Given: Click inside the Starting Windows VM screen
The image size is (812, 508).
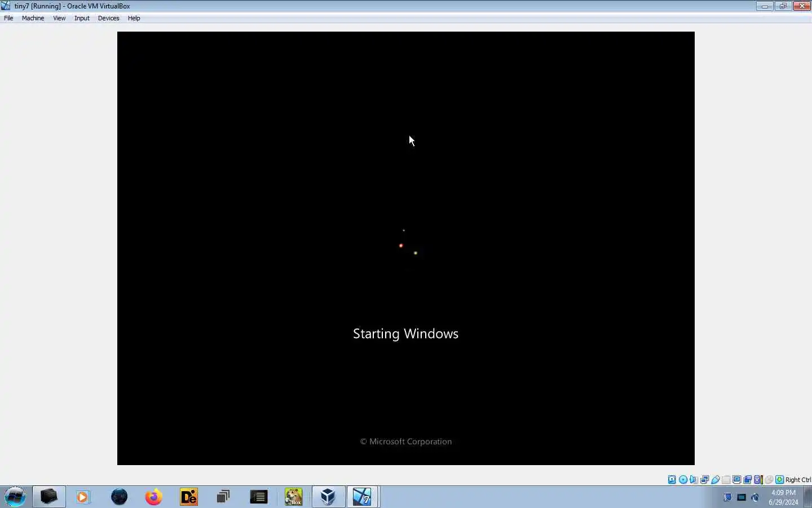Looking at the screenshot, I should (x=406, y=248).
